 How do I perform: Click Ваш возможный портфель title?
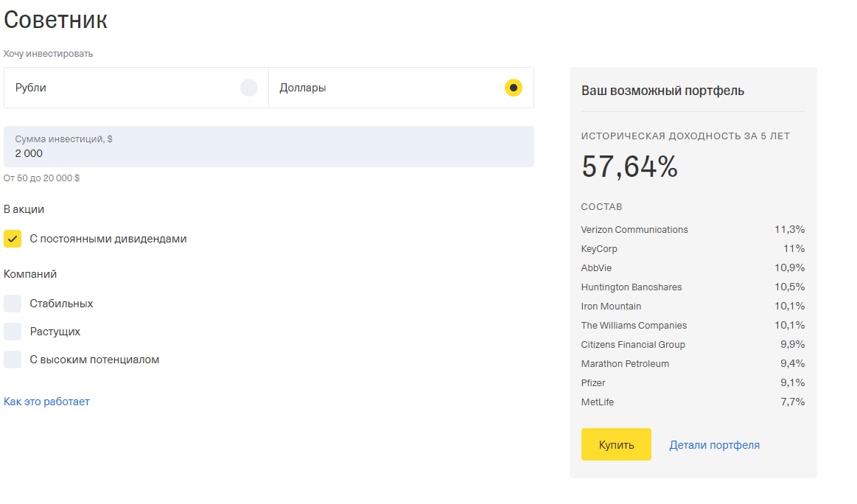point(662,91)
